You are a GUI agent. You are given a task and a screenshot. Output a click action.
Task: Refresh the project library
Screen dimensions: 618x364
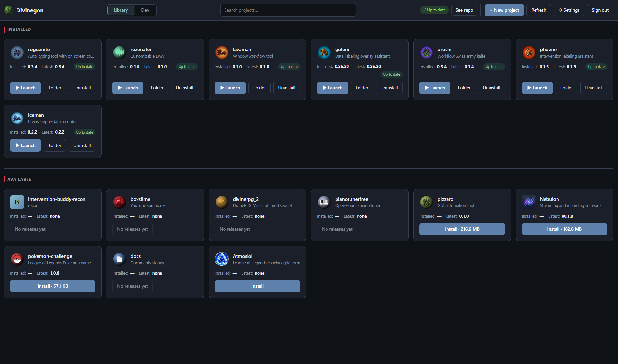538,10
